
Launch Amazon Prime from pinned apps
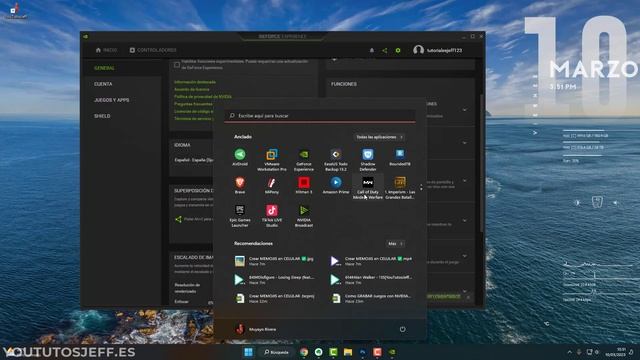(336, 185)
